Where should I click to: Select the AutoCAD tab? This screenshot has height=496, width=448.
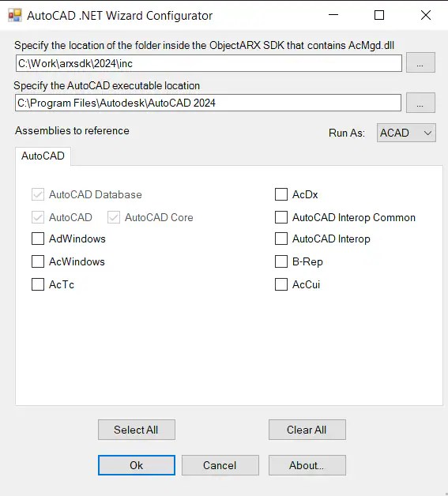click(43, 156)
